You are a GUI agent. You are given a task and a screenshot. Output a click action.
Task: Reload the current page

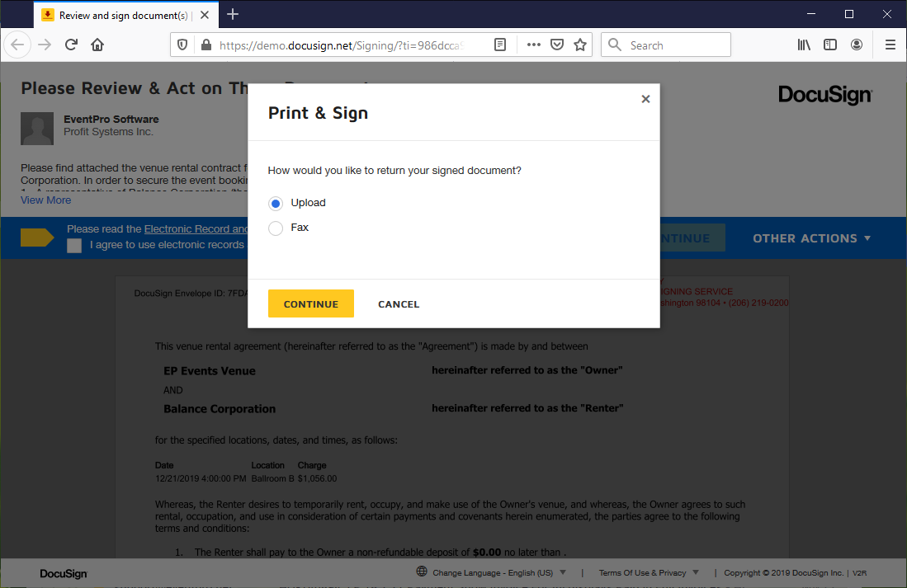click(x=71, y=45)
